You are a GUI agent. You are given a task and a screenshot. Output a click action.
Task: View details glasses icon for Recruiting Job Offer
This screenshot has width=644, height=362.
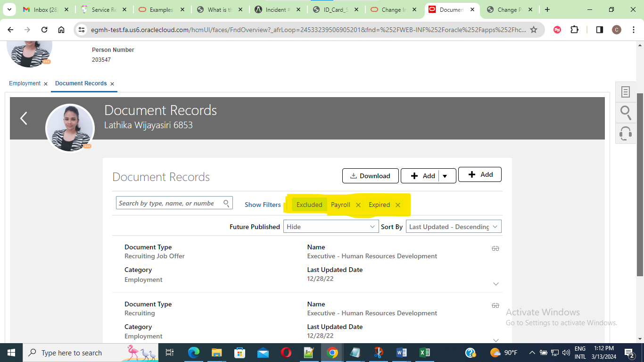495,248
